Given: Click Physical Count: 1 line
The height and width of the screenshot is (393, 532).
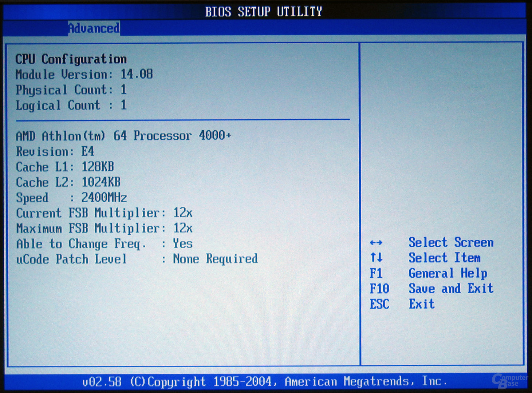Looking at the screenshot, I should click(71, 90).
